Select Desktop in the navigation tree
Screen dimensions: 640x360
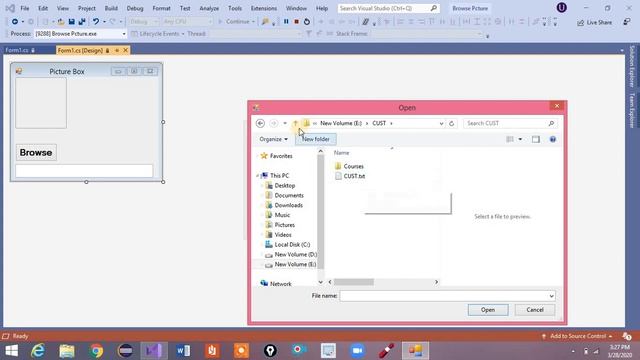coord(280,186)
